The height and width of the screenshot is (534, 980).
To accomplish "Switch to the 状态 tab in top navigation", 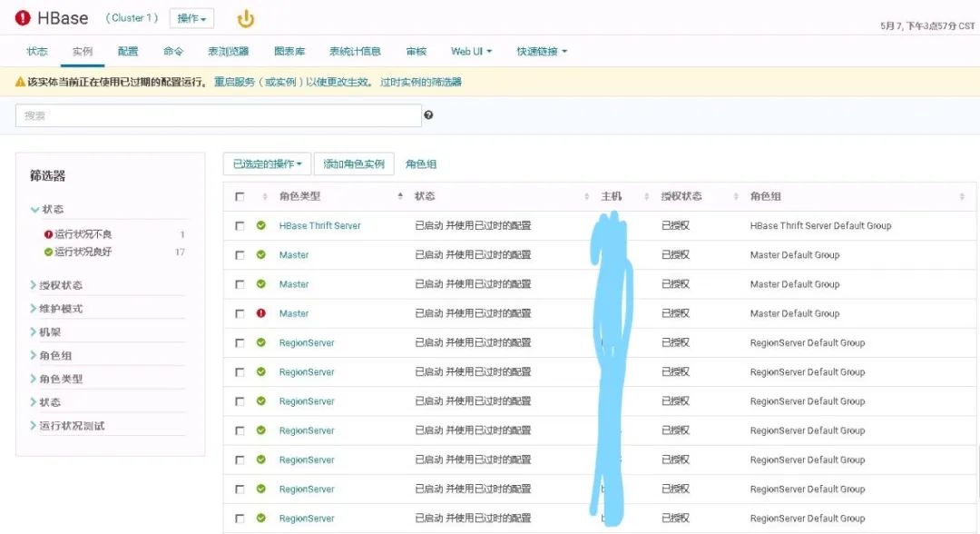I will pyautogui.click(x=37, y=51).
